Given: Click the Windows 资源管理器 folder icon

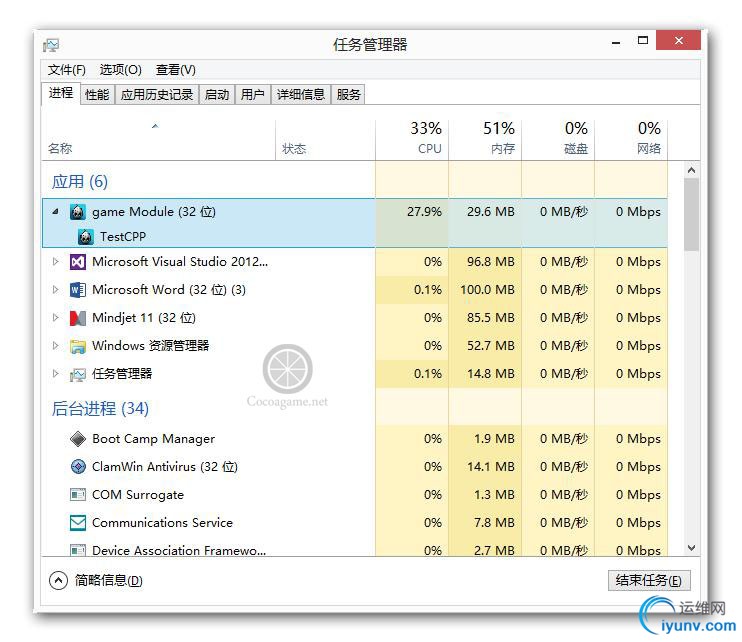Looking at the screenshot, I should (78, 346).
